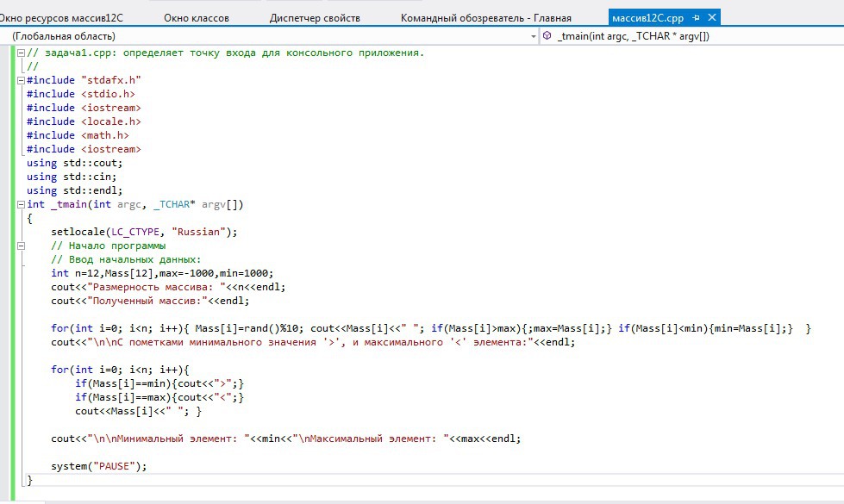The height and width of the screenshot is (504, 844).
Task: Collapse the _tmain function outline
Action: coord(21,204)
